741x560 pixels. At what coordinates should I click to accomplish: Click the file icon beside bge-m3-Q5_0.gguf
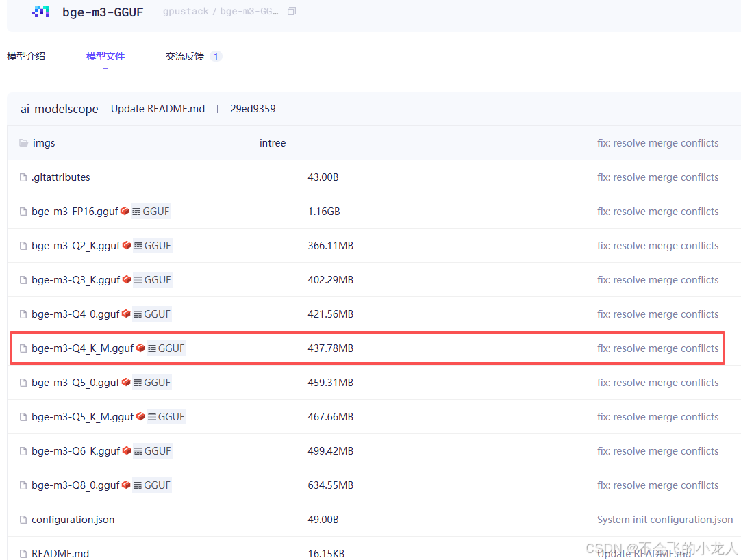(x=23, y=383)
